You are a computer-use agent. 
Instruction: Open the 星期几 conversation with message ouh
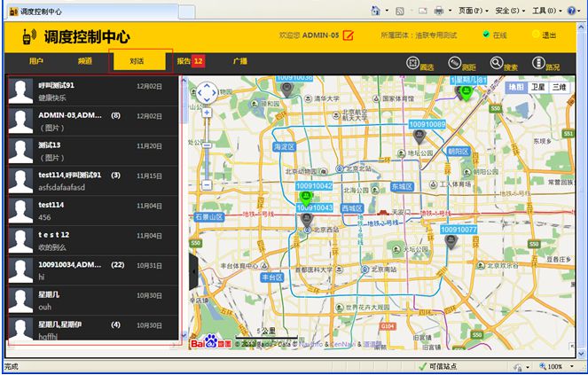click(x=92, y=301)
